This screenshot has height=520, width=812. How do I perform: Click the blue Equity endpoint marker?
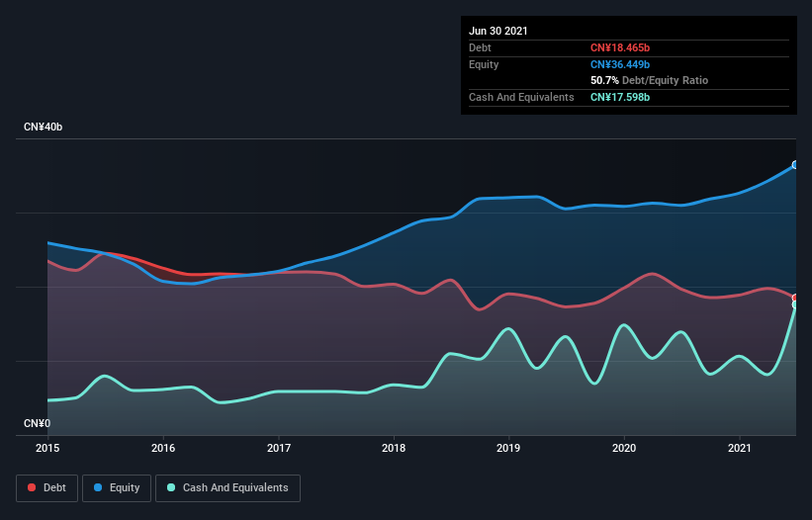(795, 165)
